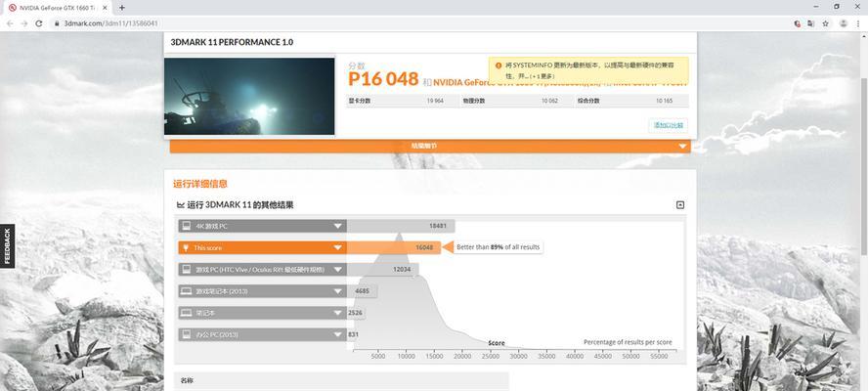
Task: Click the PC icon on HTC Vive row
Action: pyautogui.click(x=187, y=269)
